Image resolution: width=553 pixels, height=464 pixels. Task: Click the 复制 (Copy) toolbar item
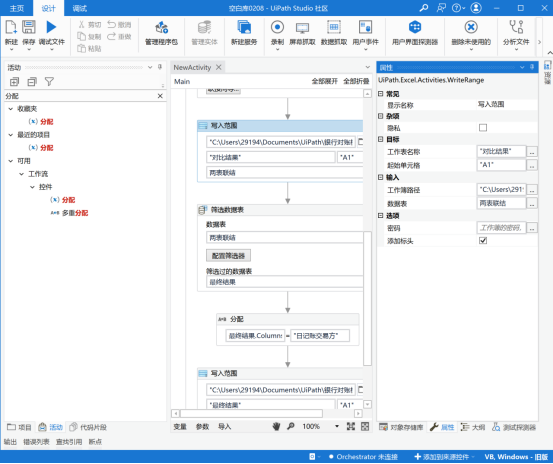point(90,37)
